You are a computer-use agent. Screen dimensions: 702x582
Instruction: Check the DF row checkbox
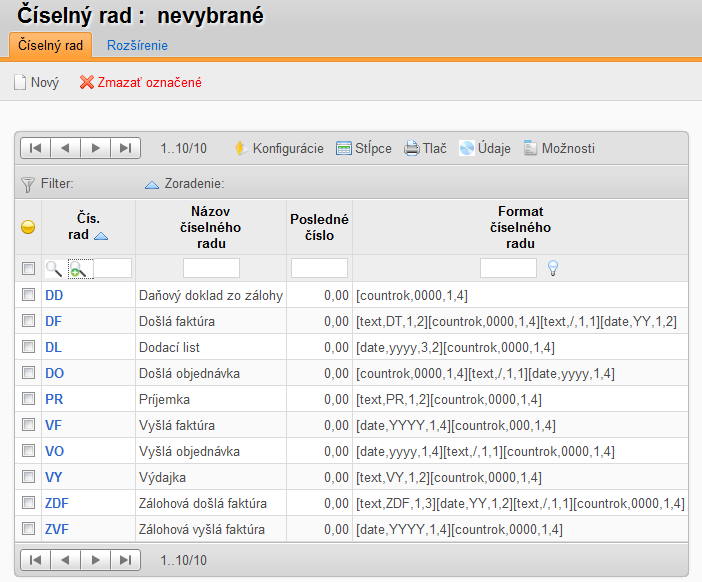click(28, 321)
